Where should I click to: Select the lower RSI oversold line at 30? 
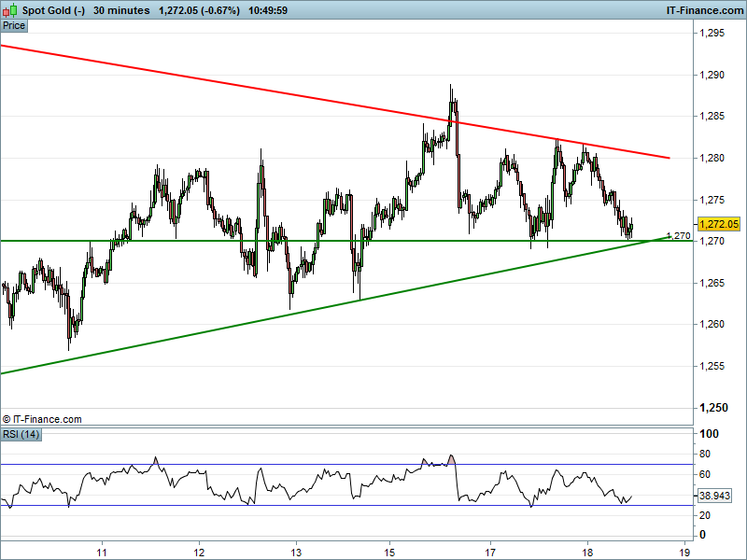346,505
